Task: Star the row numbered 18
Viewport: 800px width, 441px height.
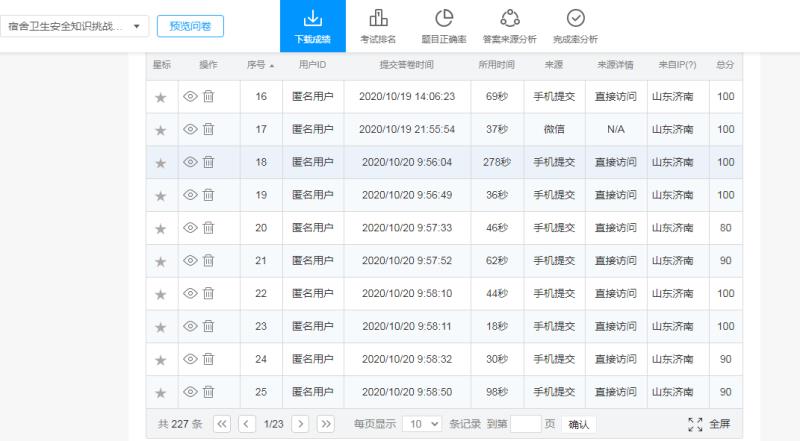Action: (x=161, y=163)
